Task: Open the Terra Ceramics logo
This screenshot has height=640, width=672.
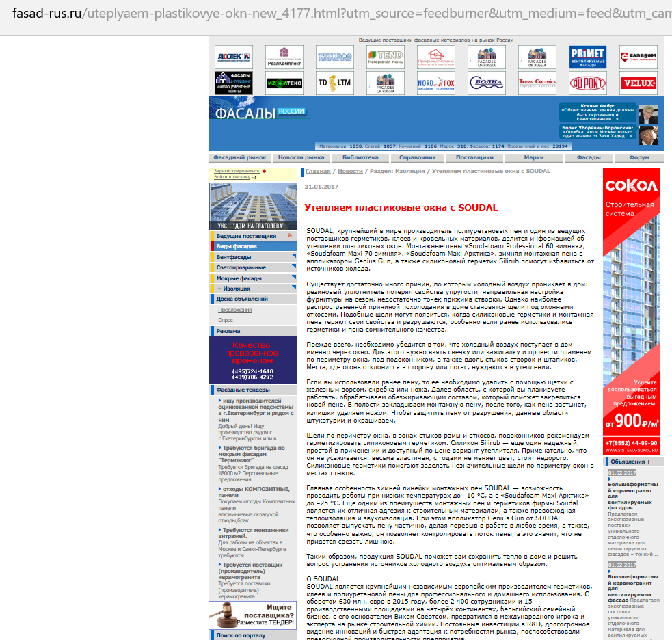Action: tap(537, 83)
